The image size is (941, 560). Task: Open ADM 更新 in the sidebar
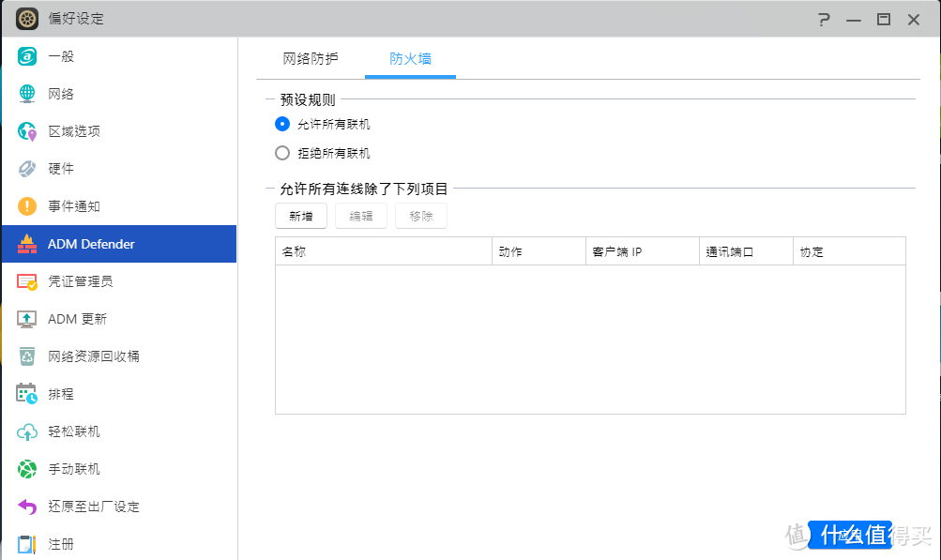point(119,319)
